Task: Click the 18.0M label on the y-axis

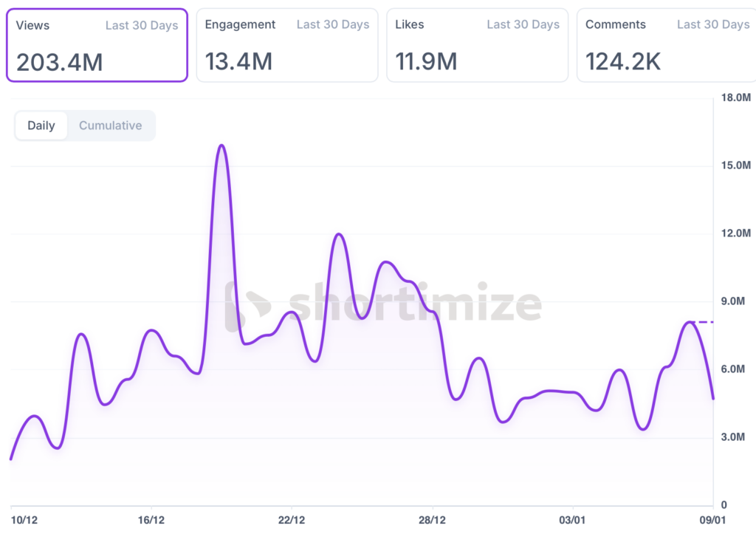Action: click(735, 97)
